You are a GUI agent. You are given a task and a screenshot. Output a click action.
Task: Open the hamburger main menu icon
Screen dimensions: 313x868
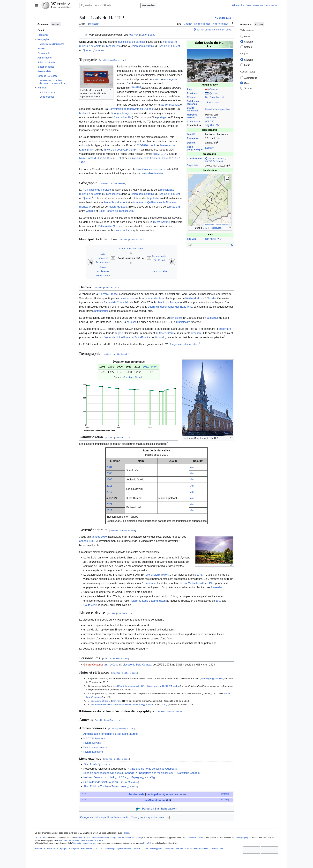[x=36, y=5]
